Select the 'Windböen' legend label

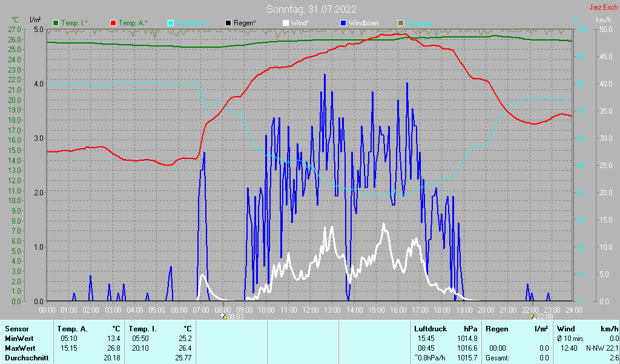[x=363, y=24]
